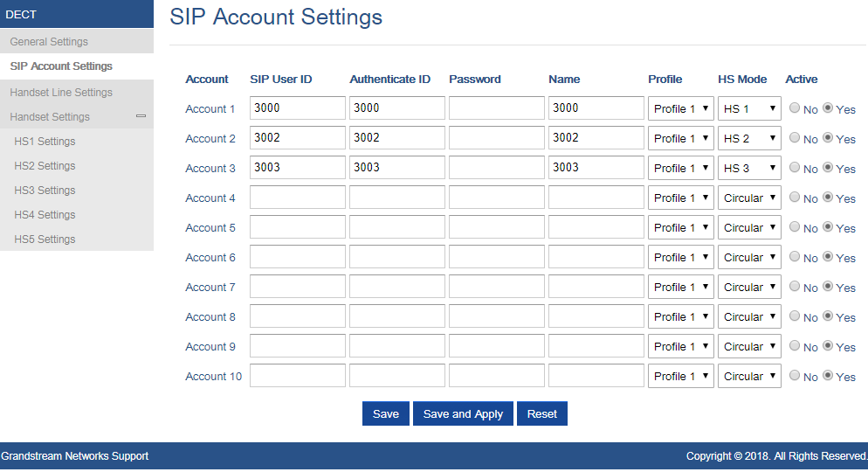Viewport: 868px width, 472px height.
Task: Open Account 3 HS Mode dropdown
Action: coord(749,168)
